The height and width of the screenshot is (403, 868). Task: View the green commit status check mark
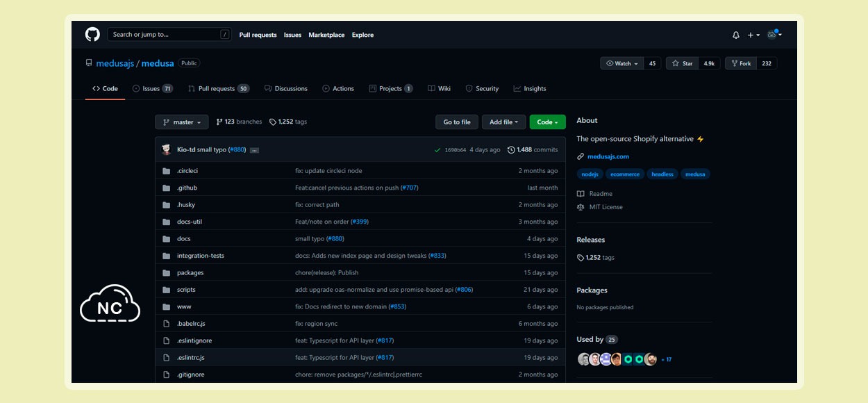(437, 149)
